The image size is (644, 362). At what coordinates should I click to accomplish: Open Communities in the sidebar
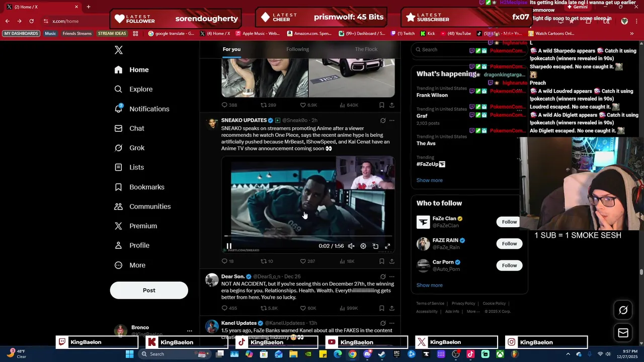[x=143, y=207]
